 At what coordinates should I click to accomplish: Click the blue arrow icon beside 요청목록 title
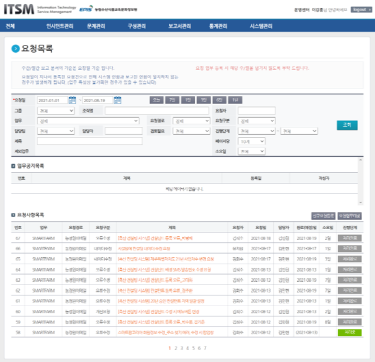15,49
